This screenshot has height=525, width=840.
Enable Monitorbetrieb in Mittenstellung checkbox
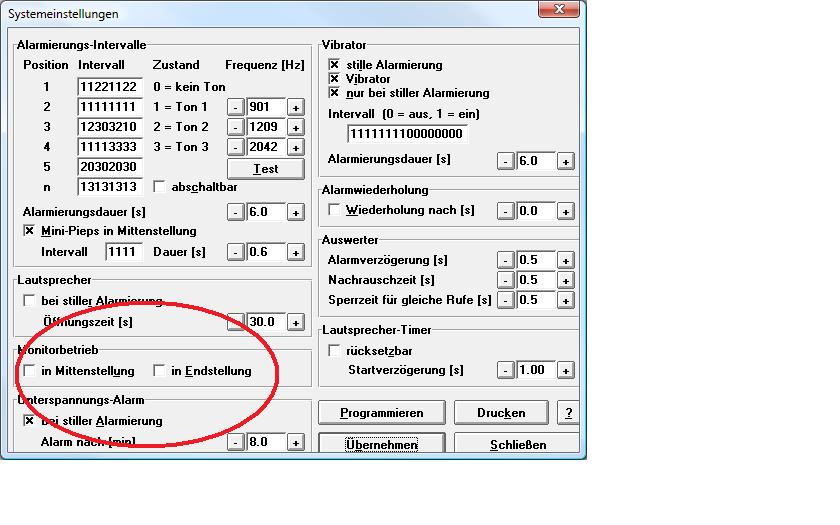(29, 371)
